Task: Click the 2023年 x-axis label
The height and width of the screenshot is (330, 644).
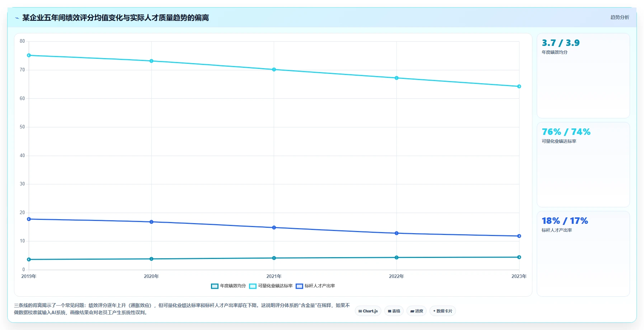Action: pos(519,276)
